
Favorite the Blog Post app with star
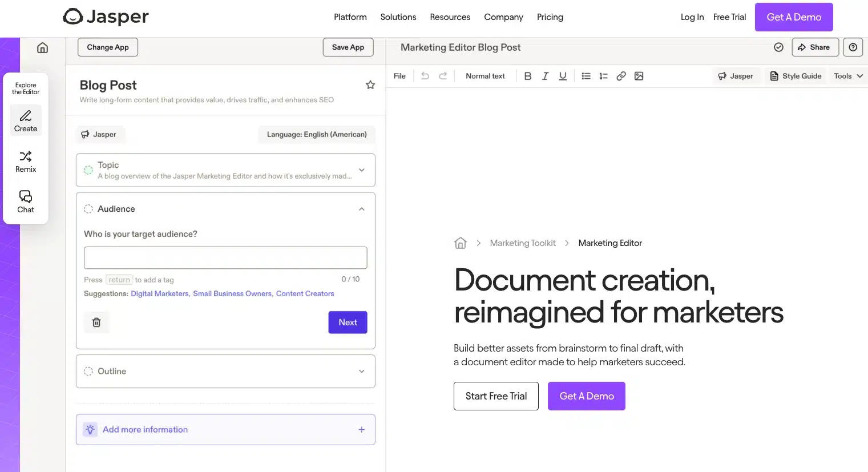tap(370, 85)
